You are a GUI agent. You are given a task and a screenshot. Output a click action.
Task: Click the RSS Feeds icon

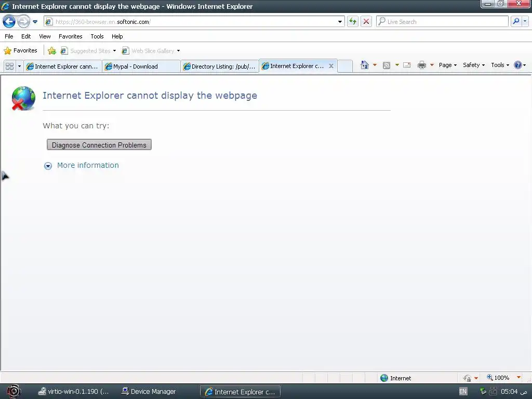[x=387, y=65]
